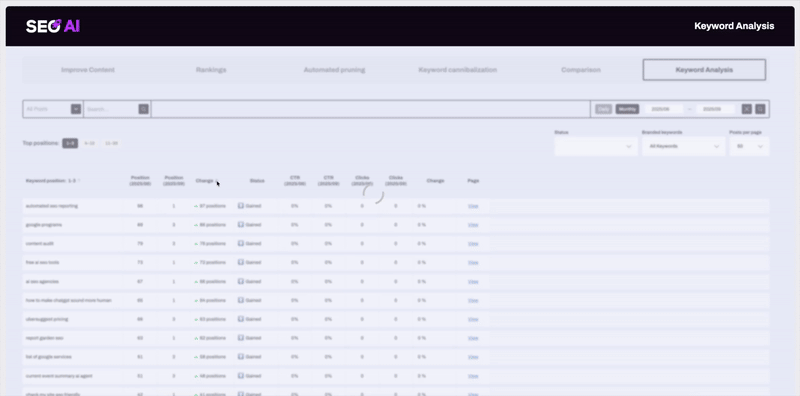The image size is (800, 396).
Task: Click up-arrow icon beside 97 positions
Action: (196, 206)
